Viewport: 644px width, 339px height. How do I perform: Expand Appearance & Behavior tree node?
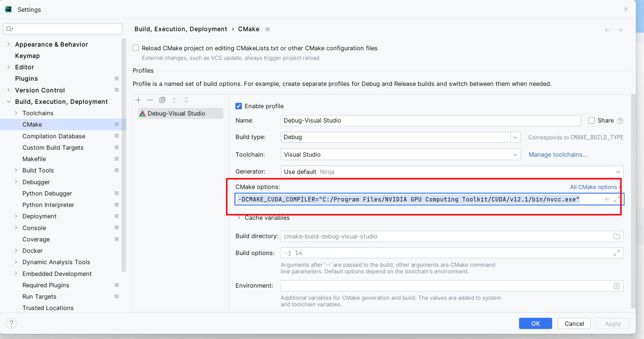coord(9,44)
